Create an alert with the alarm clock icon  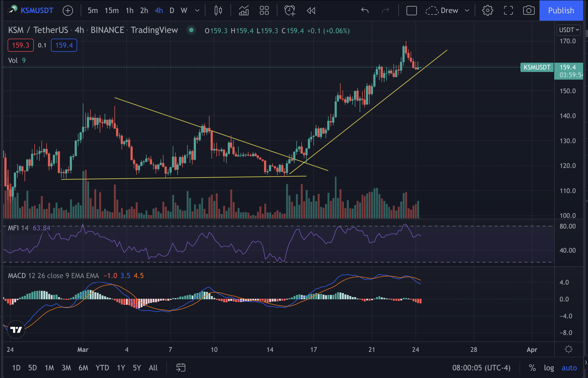pos(290,11)
